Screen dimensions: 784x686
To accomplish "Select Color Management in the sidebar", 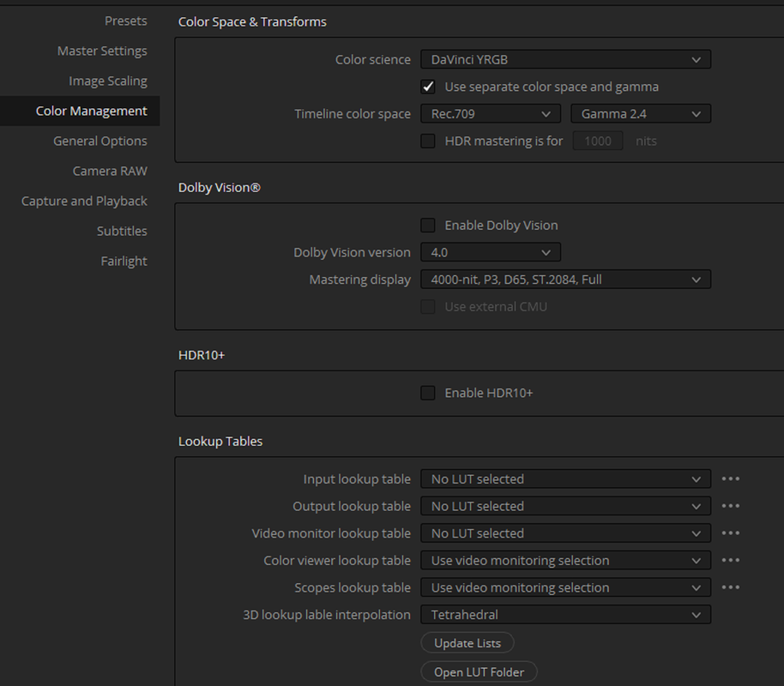I will pyautogui.click(x=80, y=111).
